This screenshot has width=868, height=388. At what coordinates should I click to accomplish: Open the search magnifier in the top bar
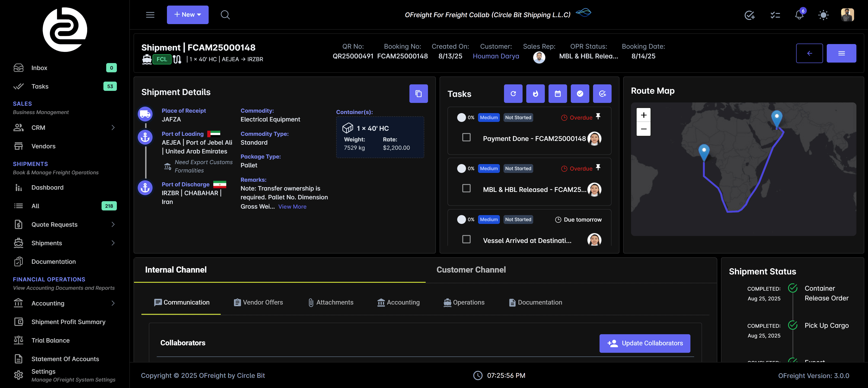(225, 15)
